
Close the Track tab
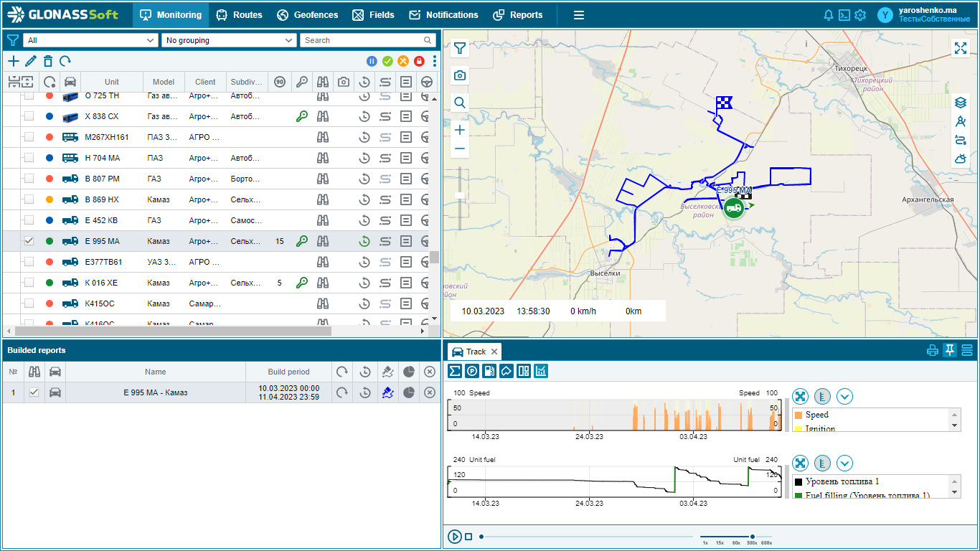coord(494,352)
